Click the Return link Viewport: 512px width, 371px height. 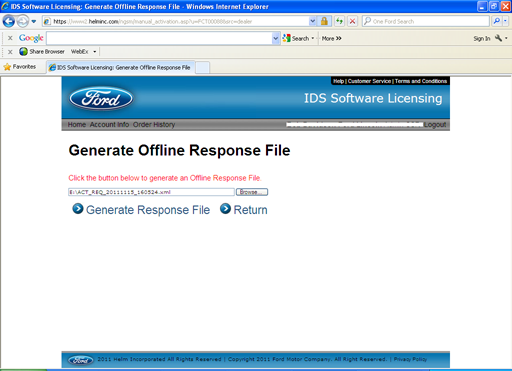(250, 210)
